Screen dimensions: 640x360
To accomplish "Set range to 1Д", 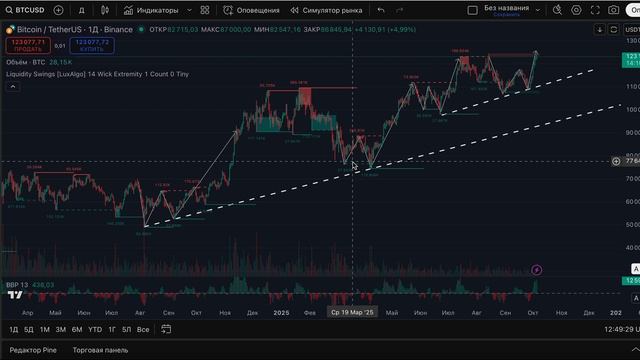I will click(x=13, y=329).
